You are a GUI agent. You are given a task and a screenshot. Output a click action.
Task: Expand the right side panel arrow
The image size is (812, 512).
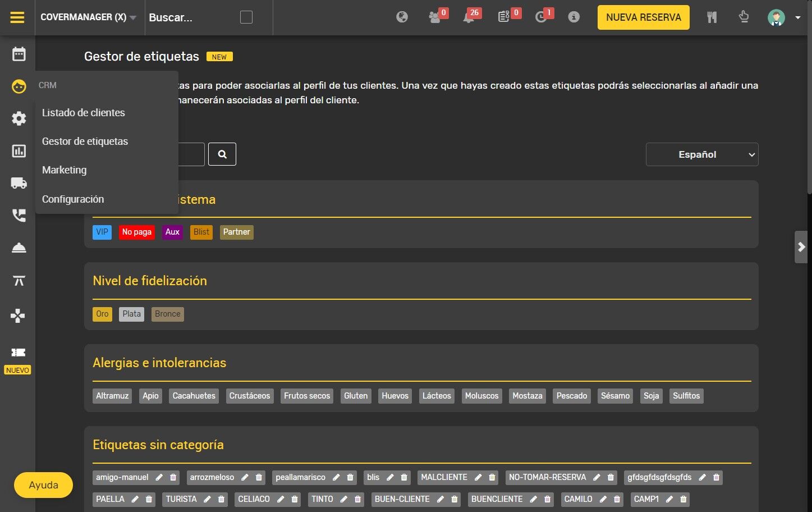click(801, 247)
